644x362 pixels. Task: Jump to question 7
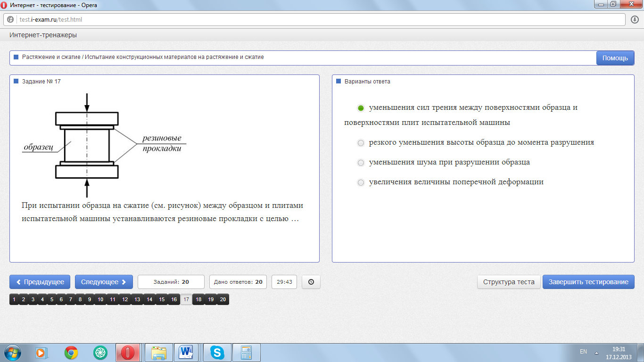(71, 299)
